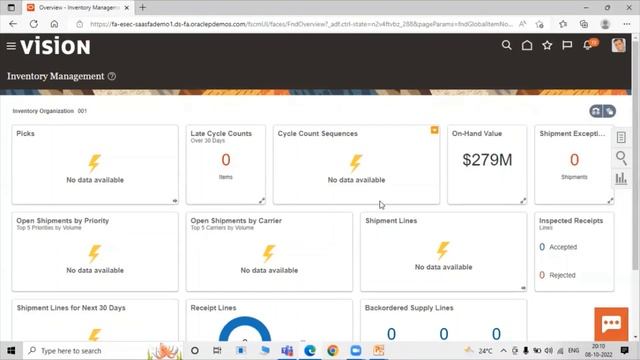This screenshot has height=360, width=640.
Task: Click Rejected inspected receipts count
Action: (x=542, y=275)
